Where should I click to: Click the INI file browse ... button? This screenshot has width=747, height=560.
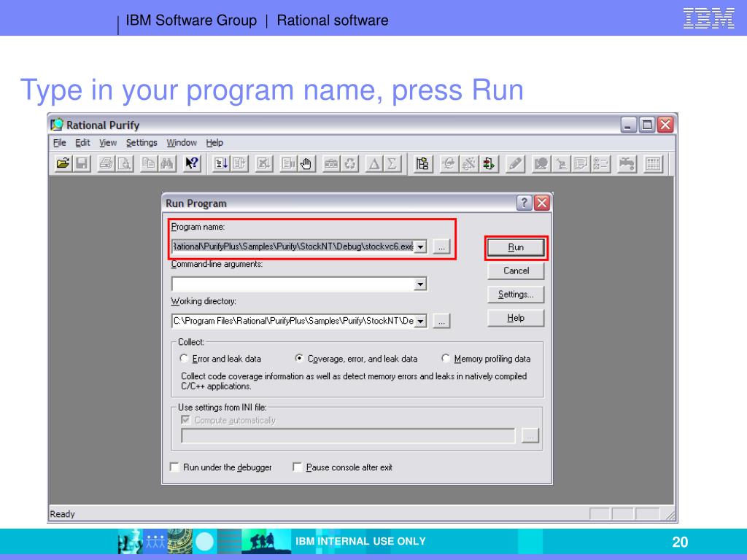coord(530,436)
